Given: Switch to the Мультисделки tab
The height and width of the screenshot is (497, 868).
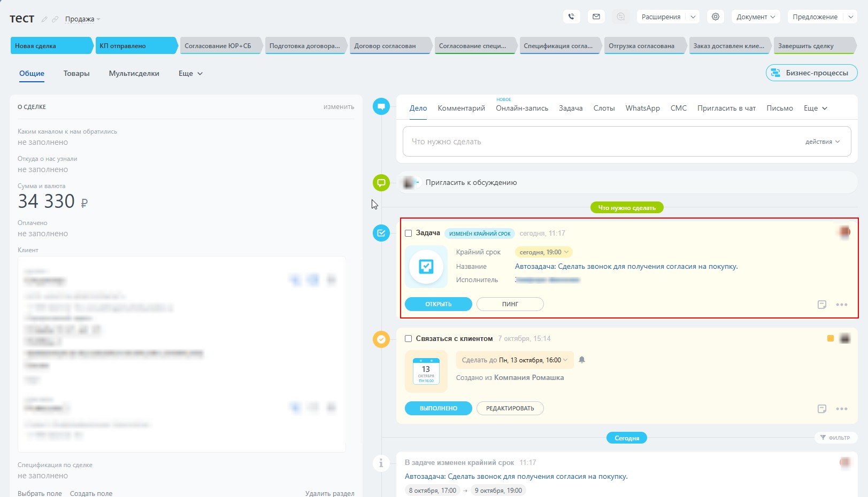Looking at the screenshot, I should point(134,74).
